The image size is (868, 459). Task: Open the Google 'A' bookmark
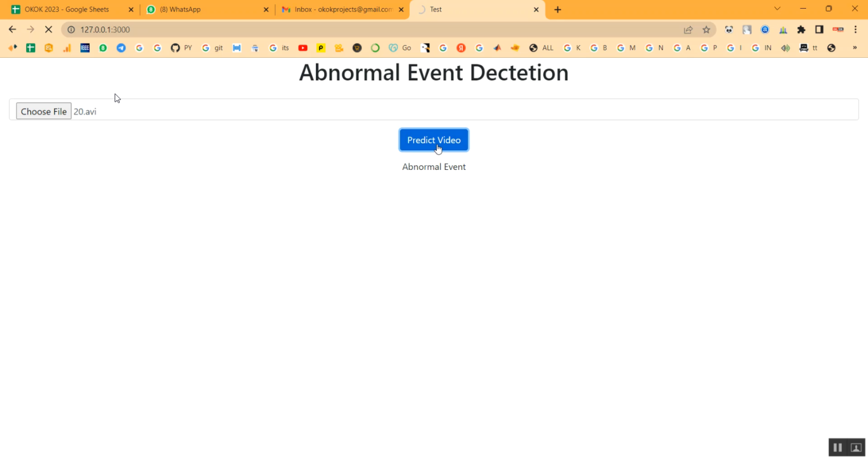pyautogui.click(x=682, y=48)
